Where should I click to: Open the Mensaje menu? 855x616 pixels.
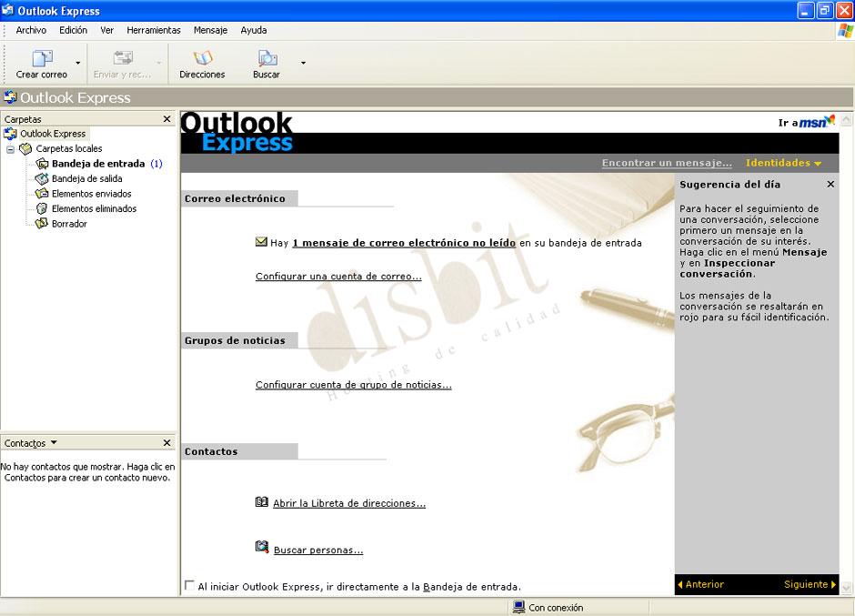click(210, 30)
